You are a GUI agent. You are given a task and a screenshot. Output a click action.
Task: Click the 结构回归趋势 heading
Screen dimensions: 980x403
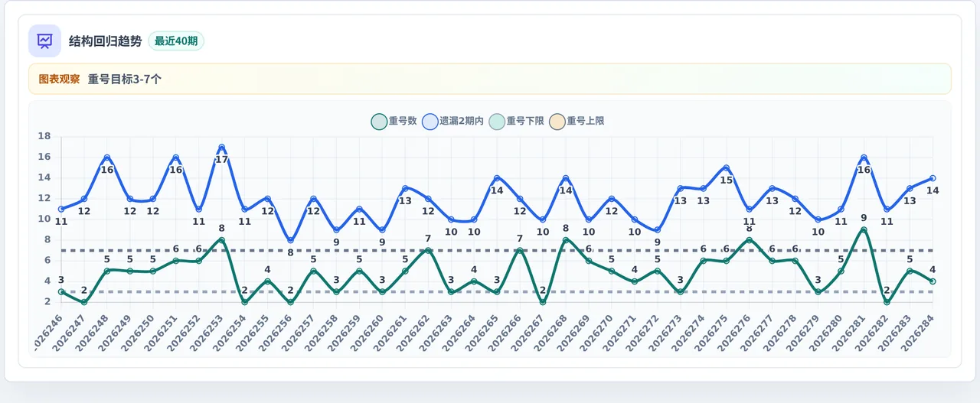click(106, 41)
